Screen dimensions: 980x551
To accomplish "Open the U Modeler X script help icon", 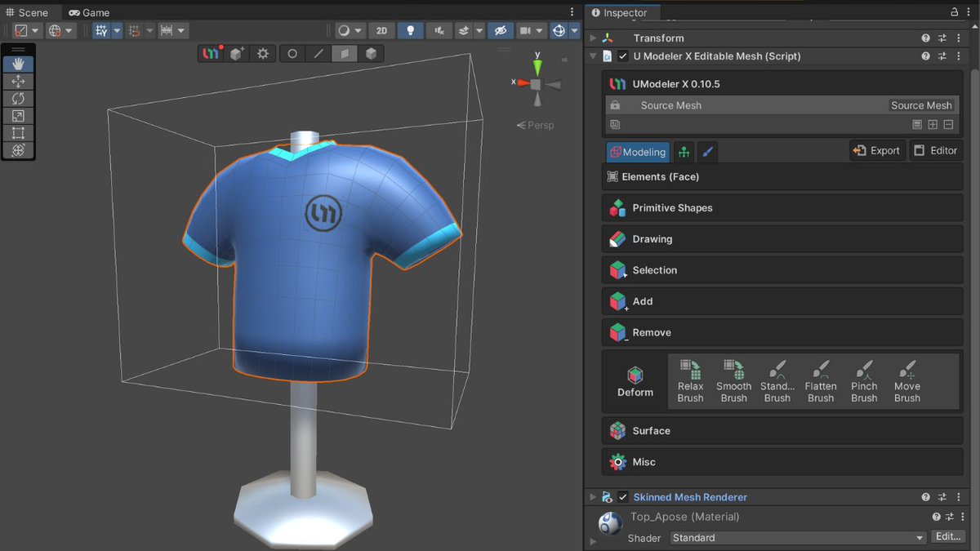I will tap(925, 56).
